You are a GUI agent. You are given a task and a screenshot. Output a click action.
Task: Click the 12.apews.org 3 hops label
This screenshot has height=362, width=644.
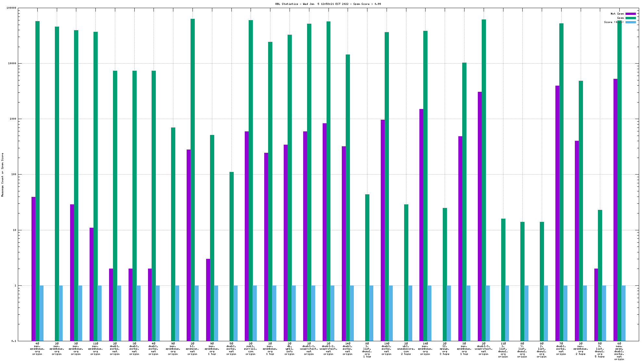coord(445,349)
